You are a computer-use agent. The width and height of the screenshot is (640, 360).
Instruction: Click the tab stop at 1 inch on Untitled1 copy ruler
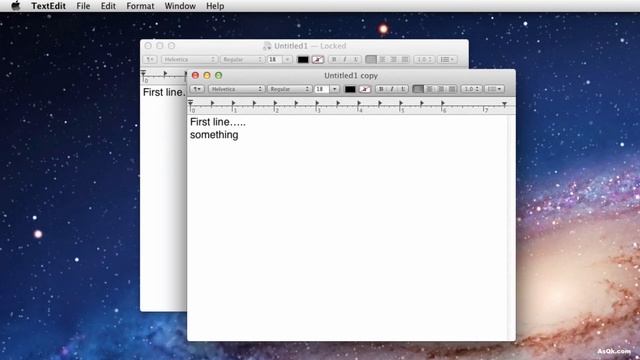pos(233,104)
